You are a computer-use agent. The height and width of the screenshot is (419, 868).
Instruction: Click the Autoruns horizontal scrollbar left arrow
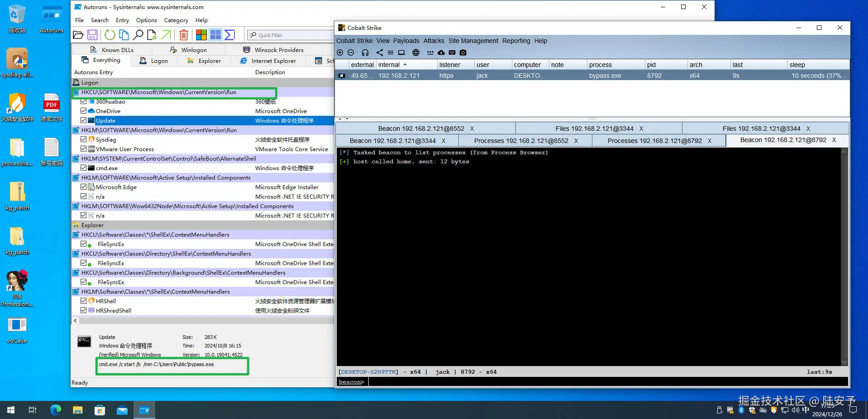point(75,320)
